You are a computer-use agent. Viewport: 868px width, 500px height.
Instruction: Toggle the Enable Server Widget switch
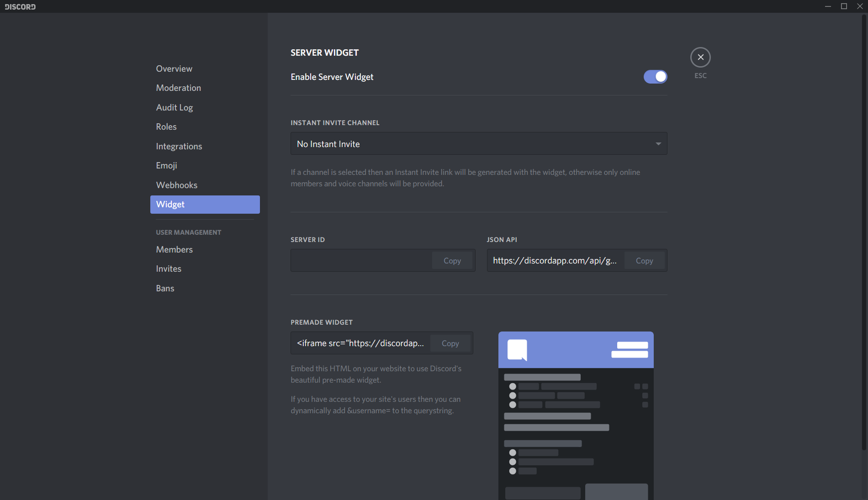pos(656,77)
